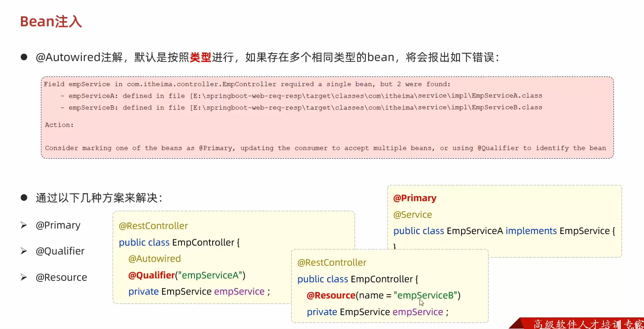Viewport: 644px width, 329px height.
Task: Select the @Primary list item text
Action: point(58,225)
